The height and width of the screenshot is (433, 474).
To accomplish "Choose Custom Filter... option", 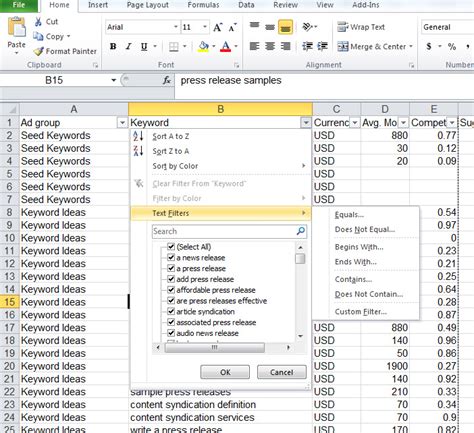I will coord(361,312).
